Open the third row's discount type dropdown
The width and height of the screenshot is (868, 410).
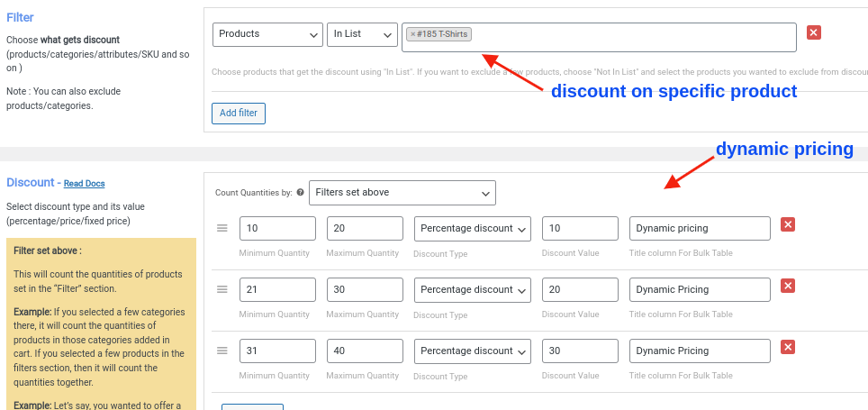472,351
